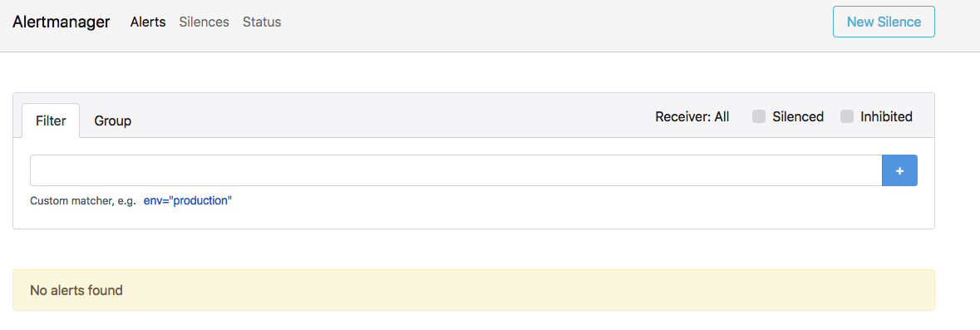Viewport: 980px width, 330px height.
Task: Select the 'Custom matcher, e.g.' hint text
Action: coord(83,201)
